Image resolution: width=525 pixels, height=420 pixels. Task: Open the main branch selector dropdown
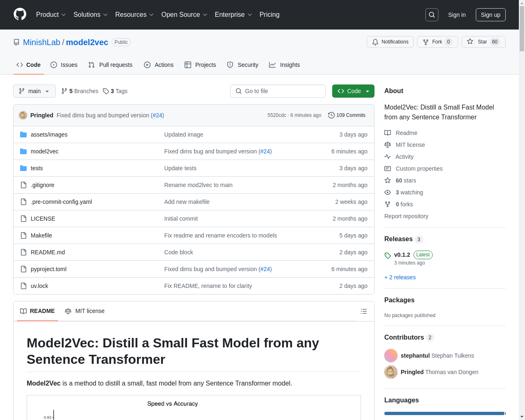[x=34, y=91]
